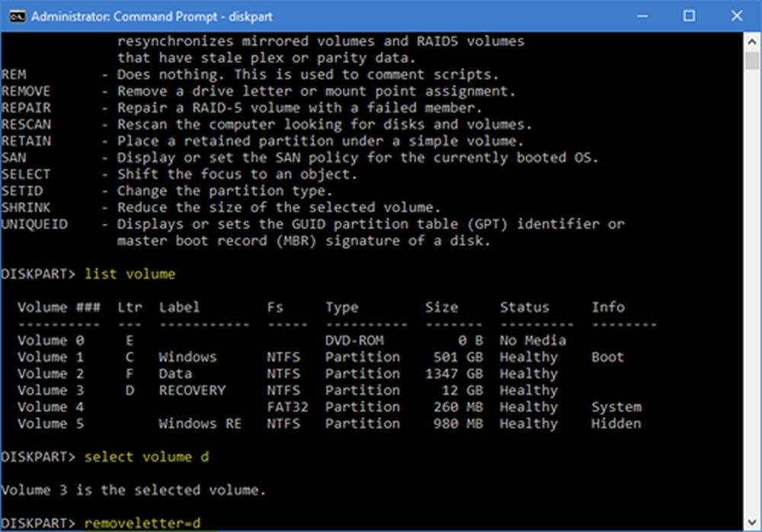
Task: Click the vertical scrollbar down arrow
Action: (x=752, y=522)
